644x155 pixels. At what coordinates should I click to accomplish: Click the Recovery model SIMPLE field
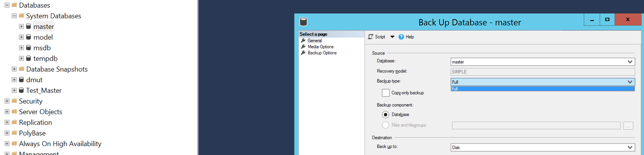pos(542,72)
